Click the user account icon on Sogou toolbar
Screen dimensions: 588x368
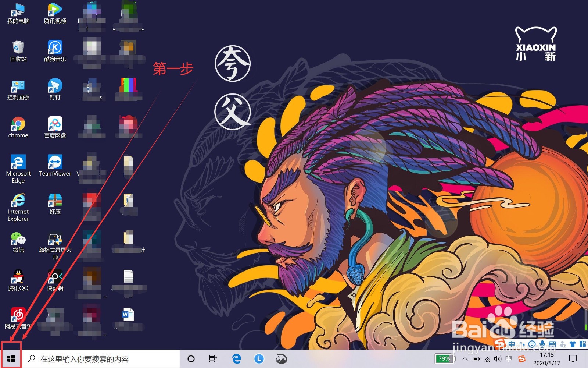(x=563, y=344)
